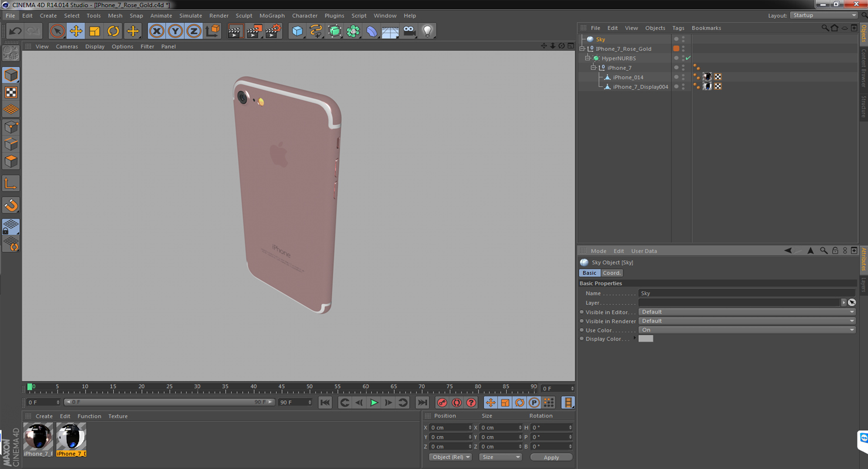Open the Layout Startup dropdown
This screenshot has height=469, width=868.
tap(824, 15)
